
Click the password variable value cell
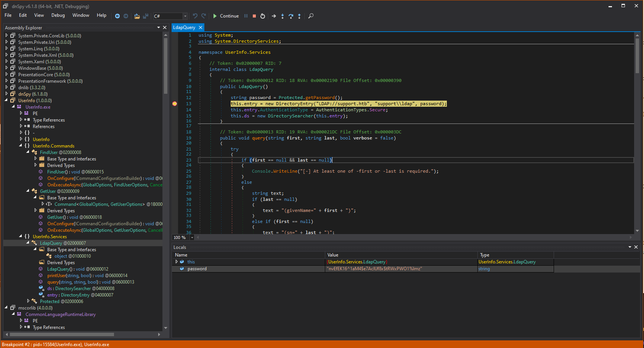click(x=401, y=269)
